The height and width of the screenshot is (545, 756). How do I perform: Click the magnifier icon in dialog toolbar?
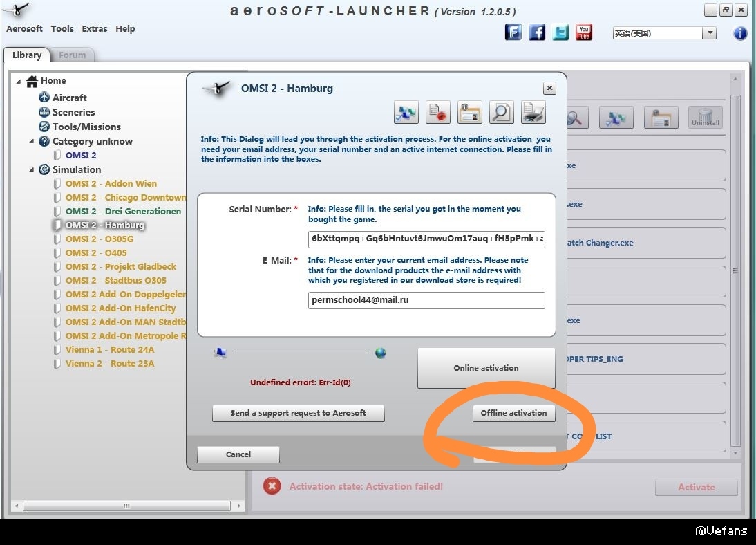502,113
